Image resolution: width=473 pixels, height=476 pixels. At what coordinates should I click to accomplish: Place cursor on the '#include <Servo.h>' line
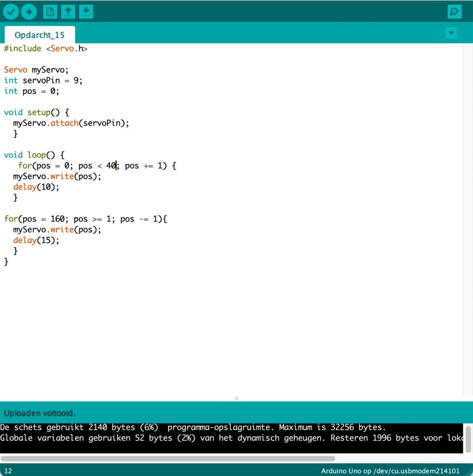[x=46, y=48]
